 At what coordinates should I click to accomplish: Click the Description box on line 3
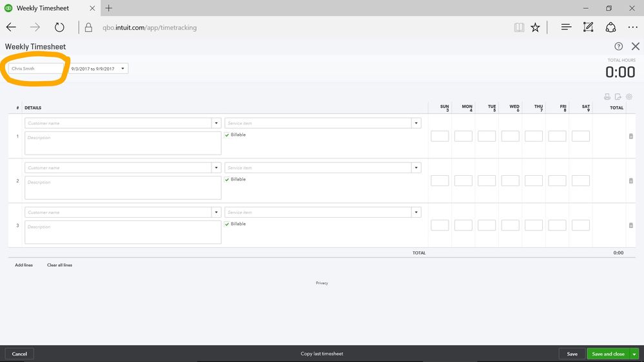[122, 233]
